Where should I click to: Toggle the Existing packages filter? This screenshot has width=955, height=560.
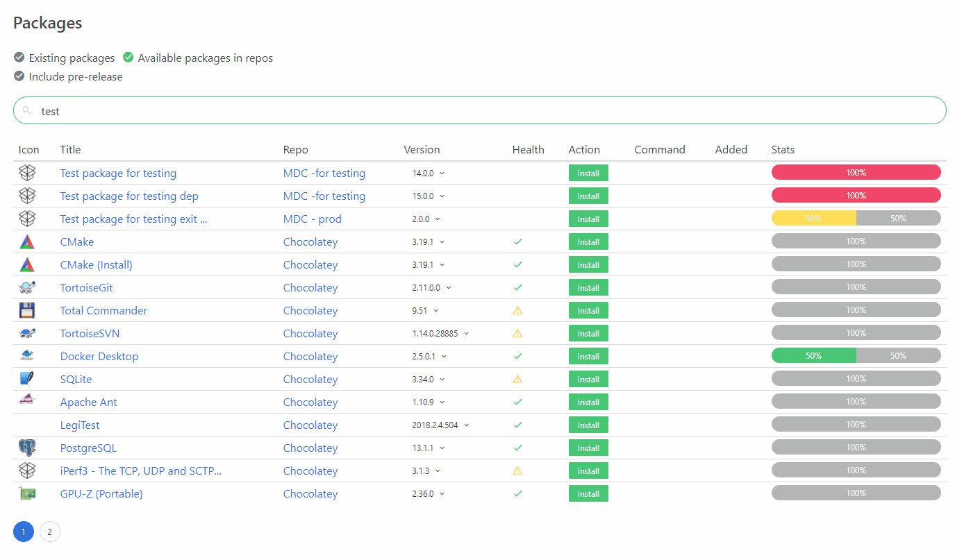pyautogui.click(x=64, y=58)
